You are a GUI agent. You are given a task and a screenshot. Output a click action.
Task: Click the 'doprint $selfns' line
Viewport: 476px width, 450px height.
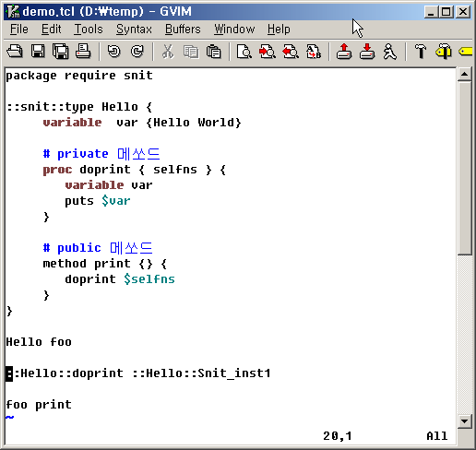coord(120,279)
